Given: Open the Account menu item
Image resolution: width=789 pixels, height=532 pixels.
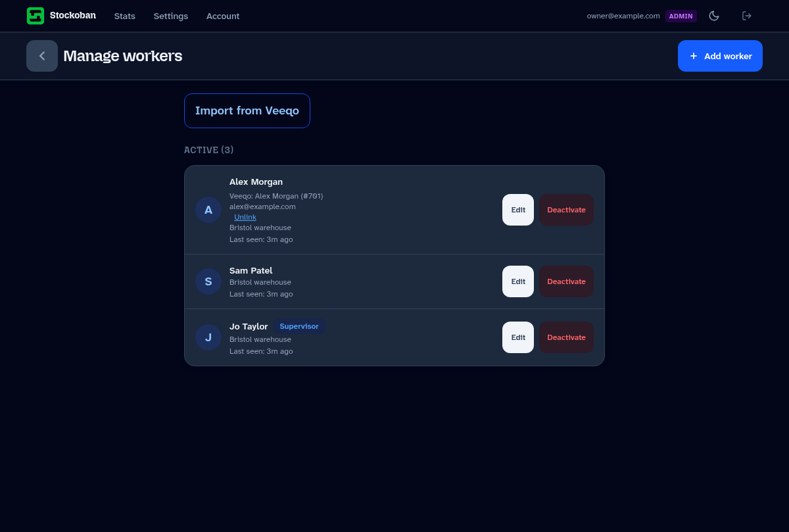Looking at the screenshot, I should (223, 16).
